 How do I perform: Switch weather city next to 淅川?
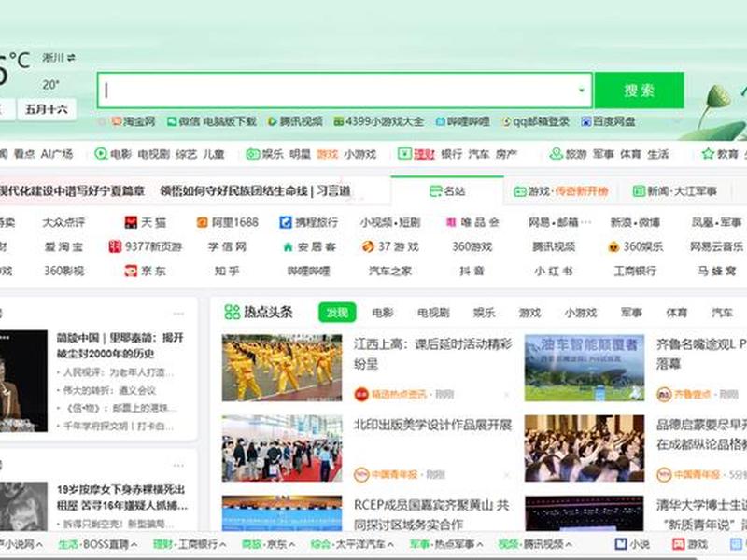coord(71,58)
